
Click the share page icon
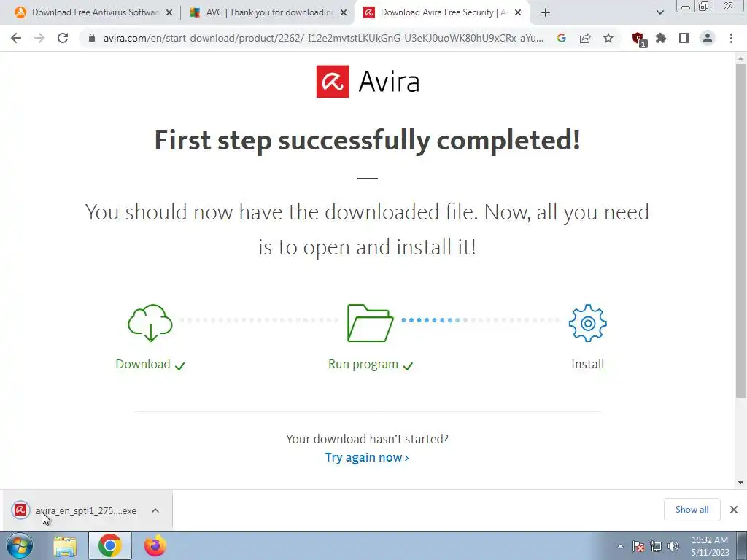[x=585, y=38]
